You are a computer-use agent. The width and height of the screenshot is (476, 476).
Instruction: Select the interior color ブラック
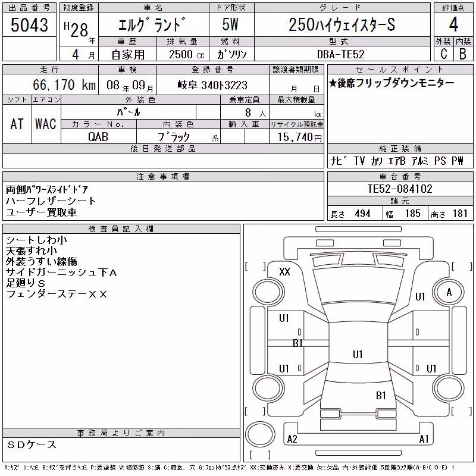[174, 137]
